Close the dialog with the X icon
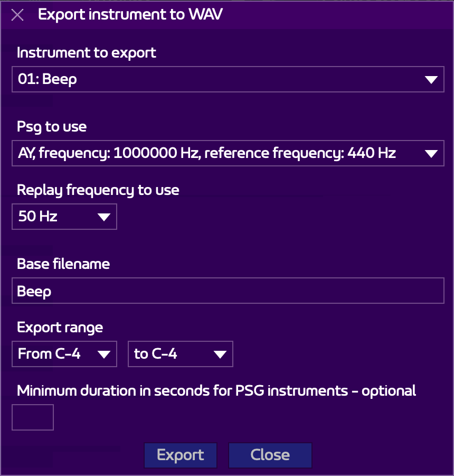Screen dimensions: 454x476 point(17,15)
